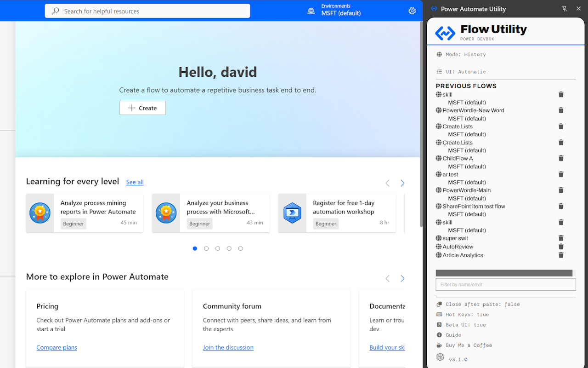Select the super swit flow name

[x=455, y=238]
